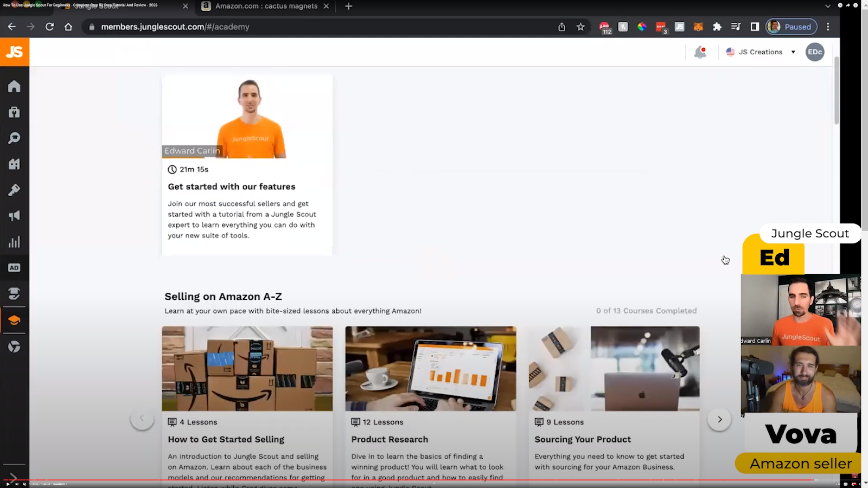Open the Chrome extension icon in sidebar

point(14,346)
